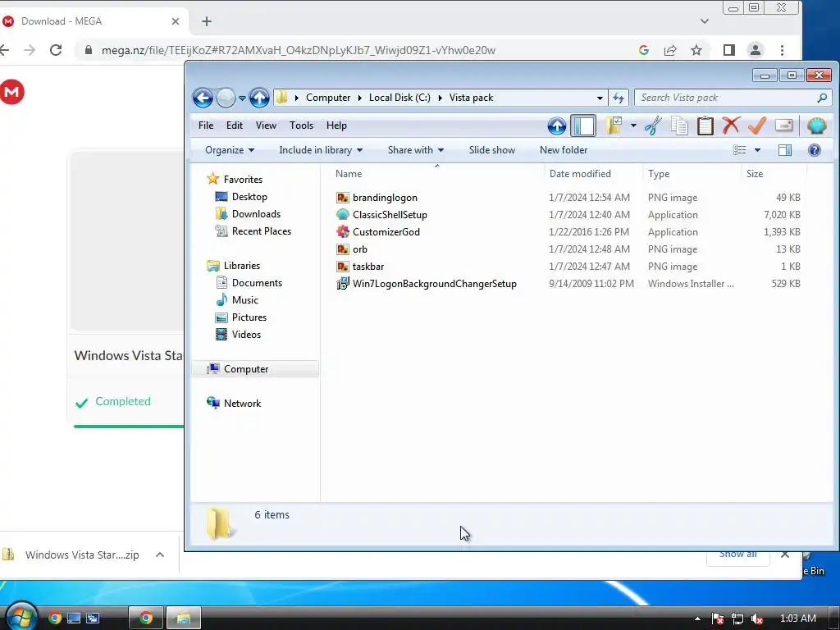Click the Up one level navigation button
Viewport: 840px width, 630px height.
tap(259, 98)
